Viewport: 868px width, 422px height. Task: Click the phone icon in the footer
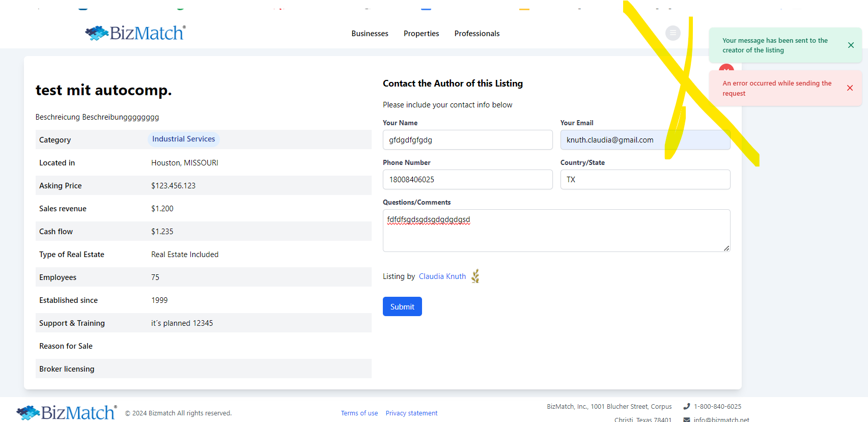coord(686,406)
